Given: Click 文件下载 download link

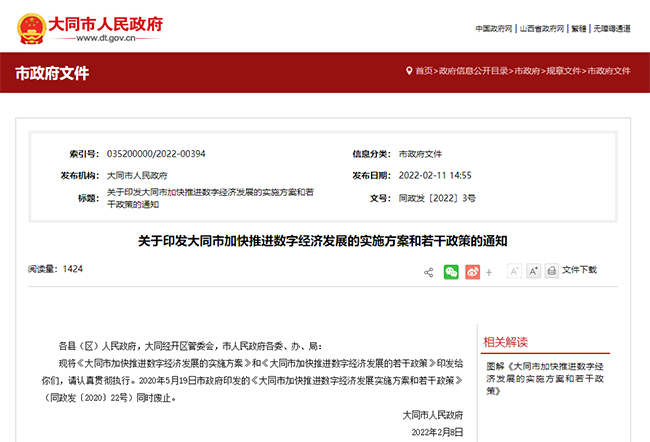Looking at the screenshot, I should coord(579,270).
